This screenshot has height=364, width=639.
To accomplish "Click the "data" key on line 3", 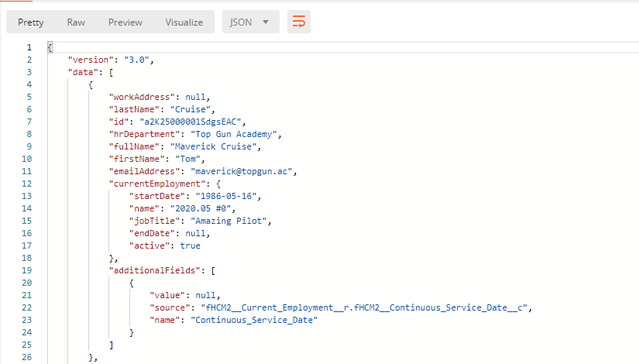I will click(x=83, y=72).
